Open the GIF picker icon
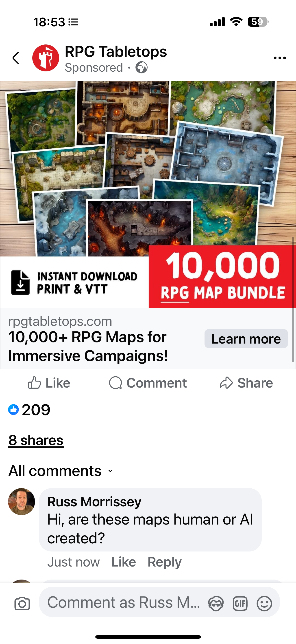 point(240,604)
